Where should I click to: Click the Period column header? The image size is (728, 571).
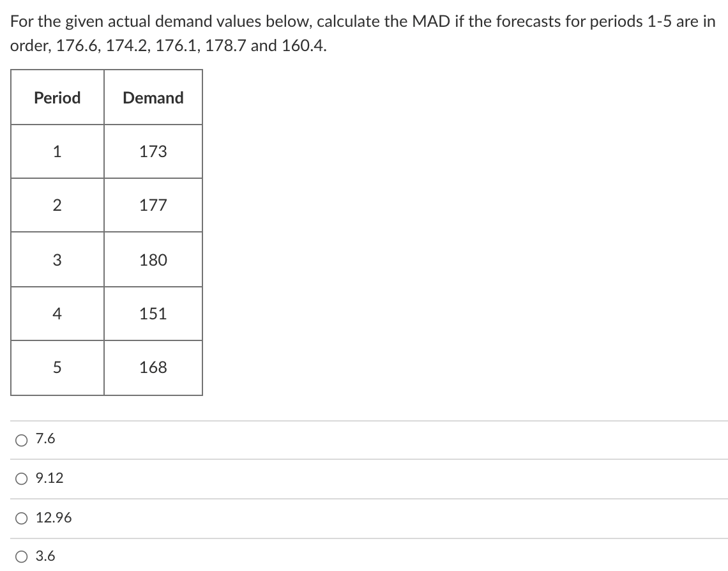(x=57, y=98)
